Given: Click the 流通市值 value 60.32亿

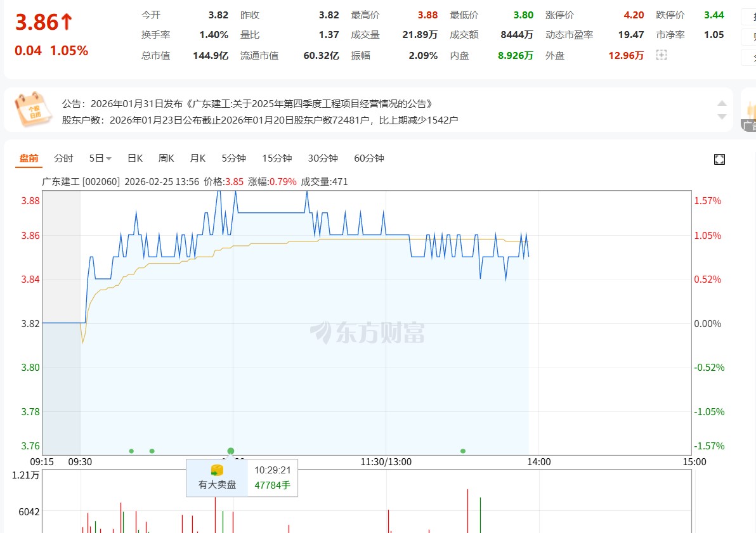Looking at the screenshot, I should [321, 55].
